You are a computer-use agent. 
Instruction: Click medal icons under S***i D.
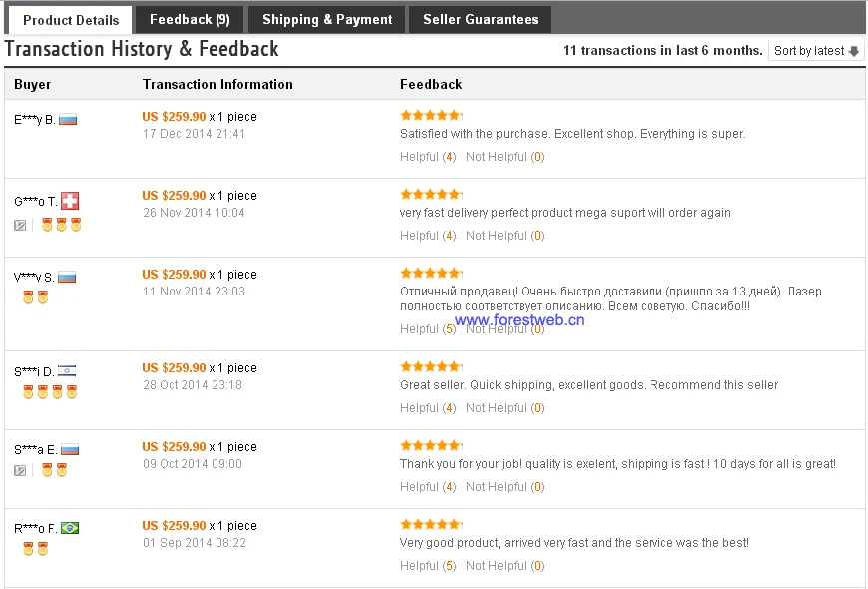click(50, 392)
